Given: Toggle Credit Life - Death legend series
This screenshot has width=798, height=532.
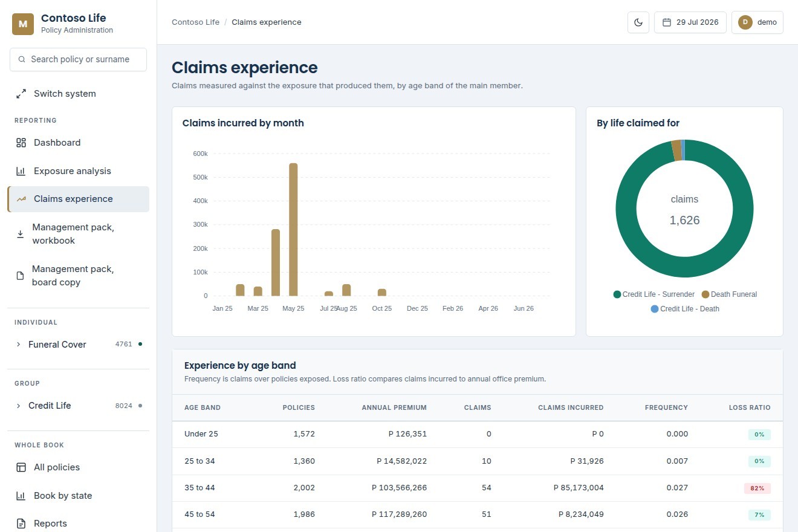Looking at the screenshot, I should pyautogui.click(x=685, y=309).
